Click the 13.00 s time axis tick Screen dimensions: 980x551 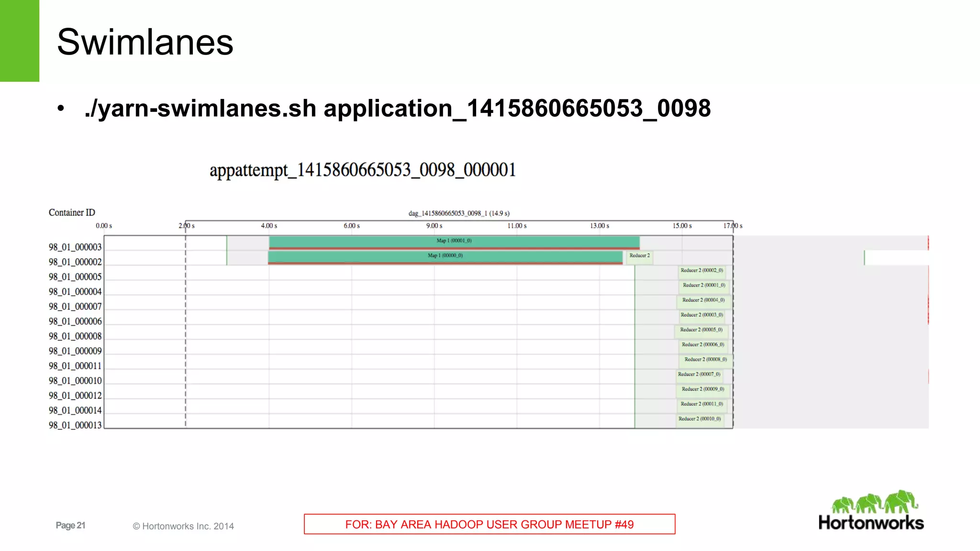tap(600, 226)
